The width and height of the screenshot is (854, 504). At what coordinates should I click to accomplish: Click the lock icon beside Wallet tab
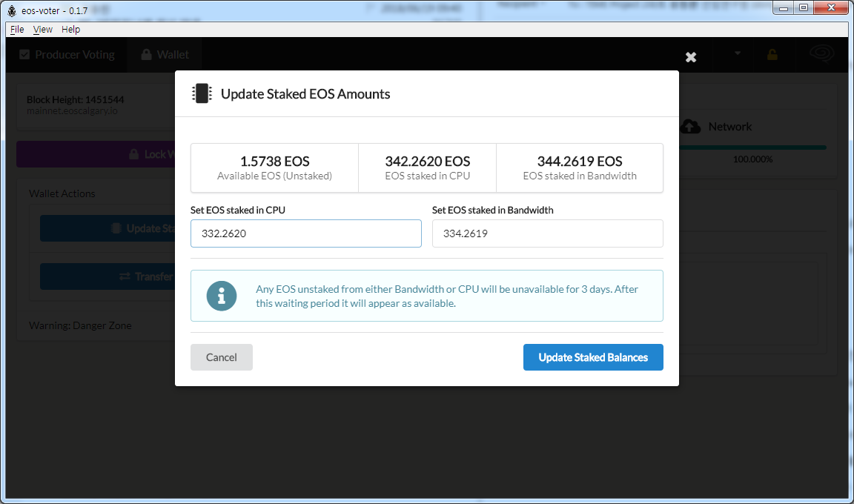point(146,54)
